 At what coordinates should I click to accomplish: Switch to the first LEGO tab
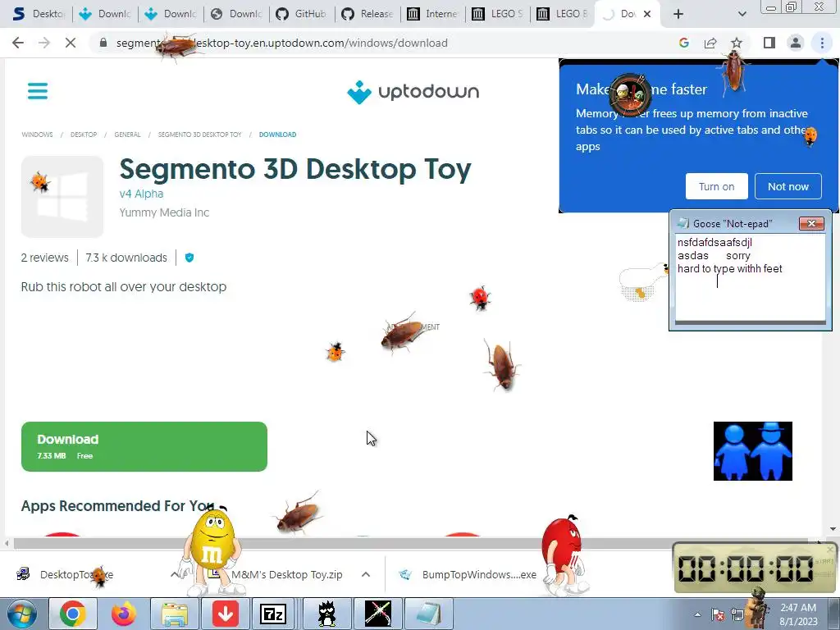(x=497, y=14)
